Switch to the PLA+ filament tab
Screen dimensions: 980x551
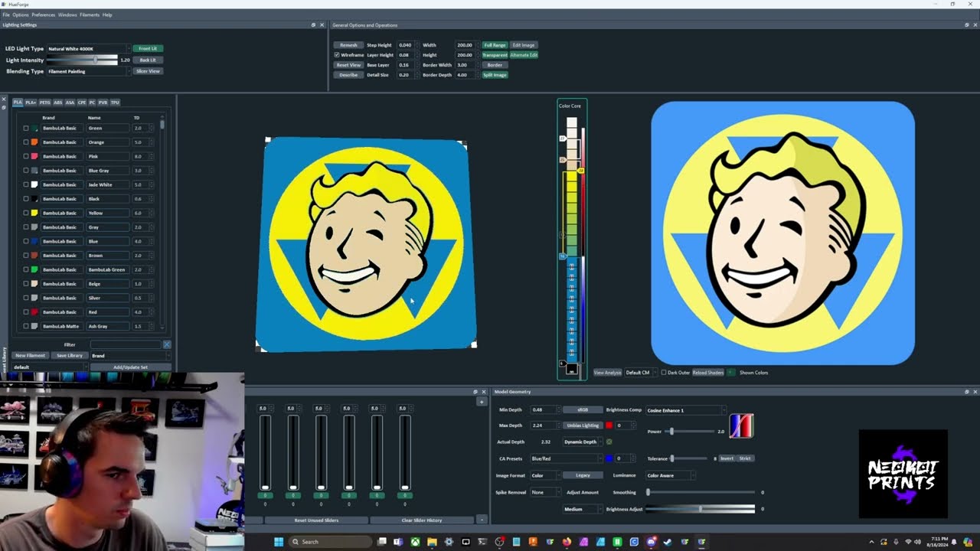[x=31, y=102]
